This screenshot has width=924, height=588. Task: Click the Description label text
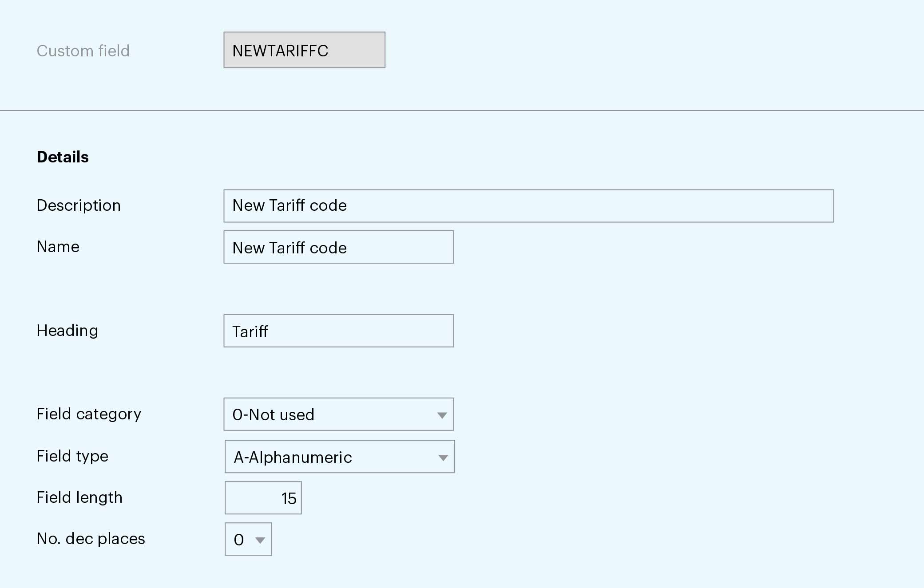79,205
